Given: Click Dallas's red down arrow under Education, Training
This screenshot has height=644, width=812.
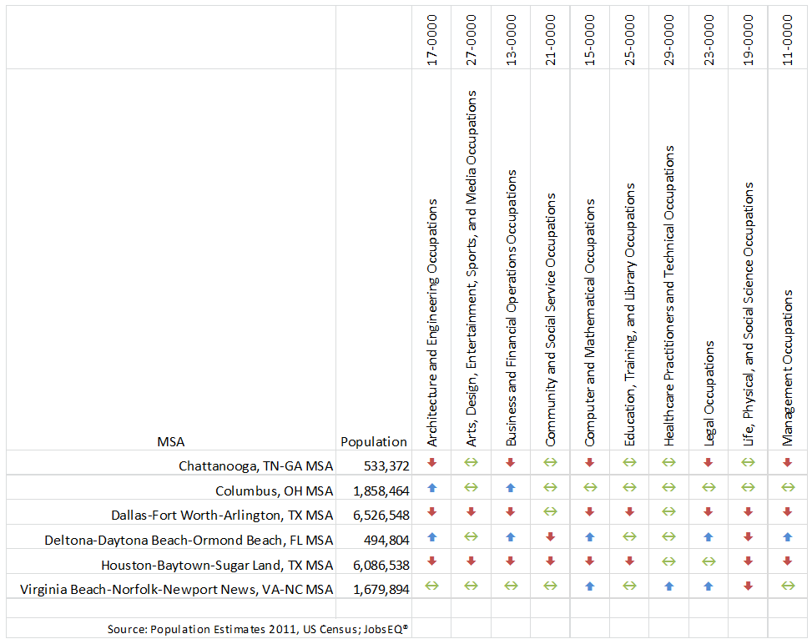Looking at the screenshot, I should point(630,512).
